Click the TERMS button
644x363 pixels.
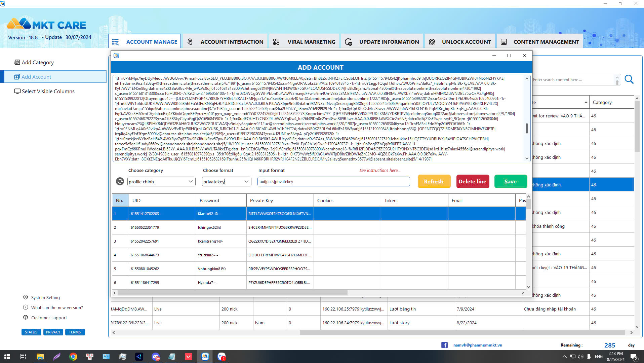click(75, 332)
